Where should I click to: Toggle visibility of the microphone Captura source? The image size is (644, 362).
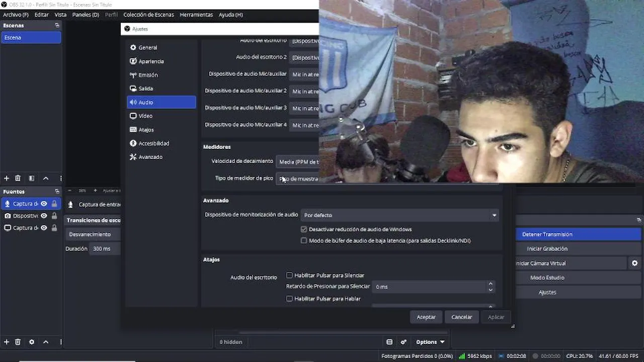[44, 204]
